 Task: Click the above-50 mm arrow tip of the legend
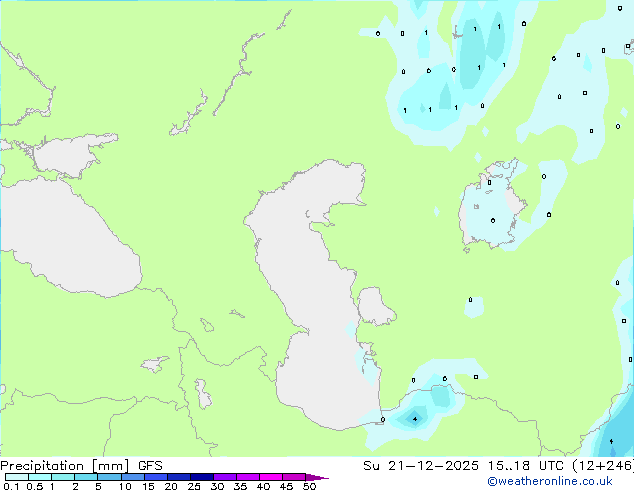pyautogui.click(x=317, y=477)
